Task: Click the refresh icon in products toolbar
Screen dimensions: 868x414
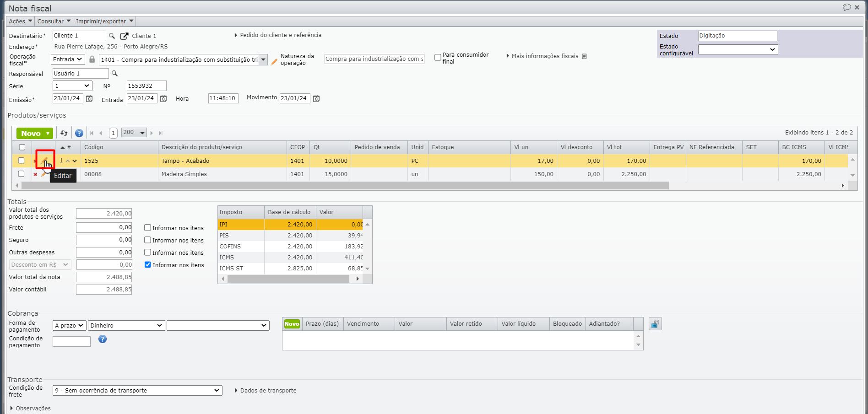Action: click(64, 133)
